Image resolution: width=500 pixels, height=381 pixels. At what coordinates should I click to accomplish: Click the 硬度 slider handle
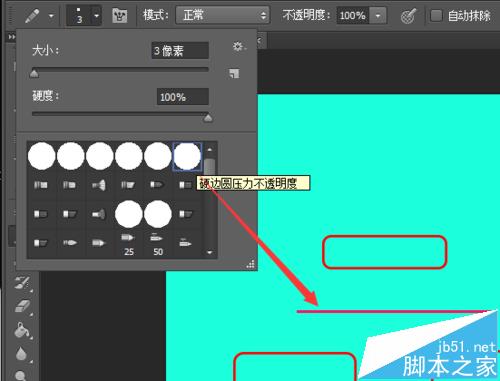[x=208, y=117]
